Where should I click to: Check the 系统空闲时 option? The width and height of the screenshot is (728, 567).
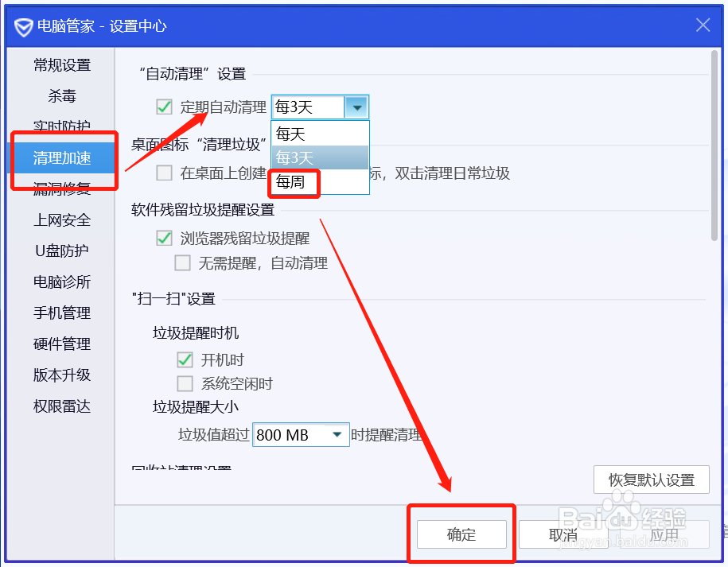click(185, 383)
